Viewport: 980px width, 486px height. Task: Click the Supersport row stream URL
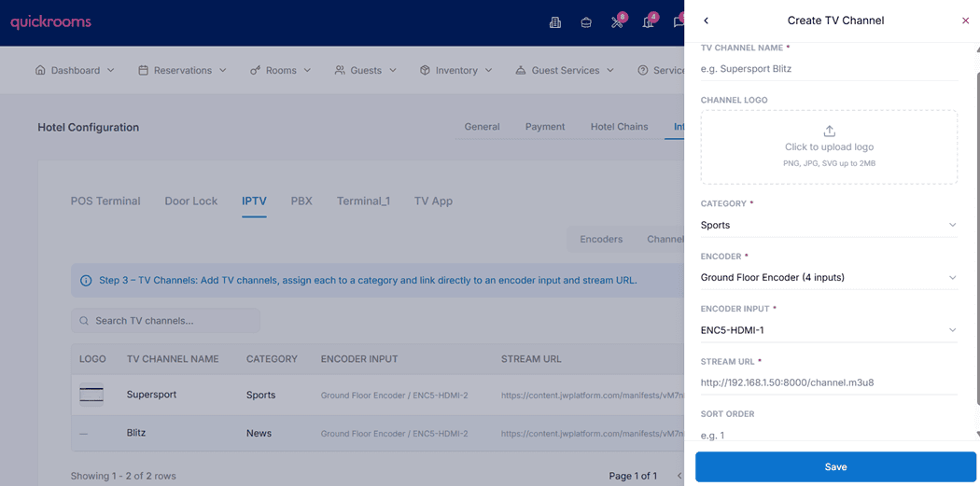[593, 396]
